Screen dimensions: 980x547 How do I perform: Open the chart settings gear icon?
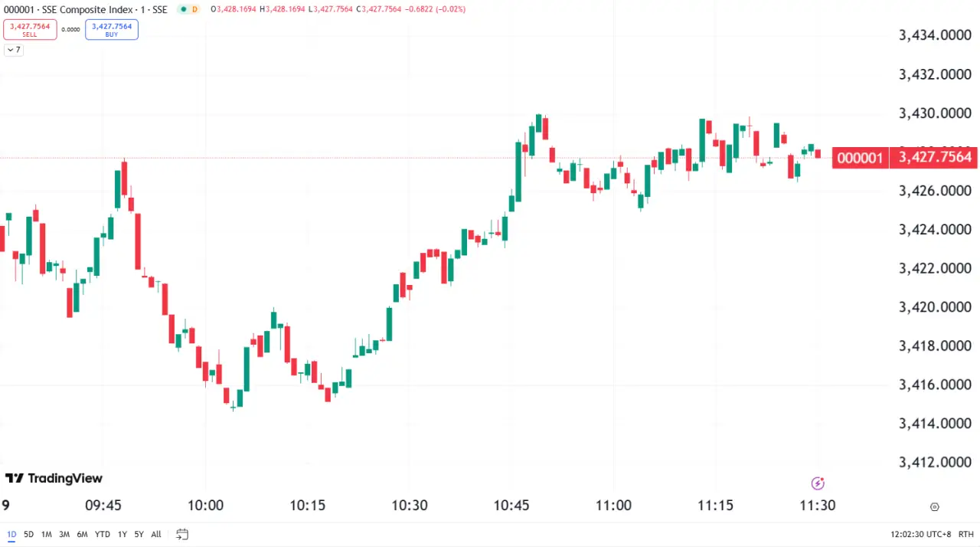[934, 506]
